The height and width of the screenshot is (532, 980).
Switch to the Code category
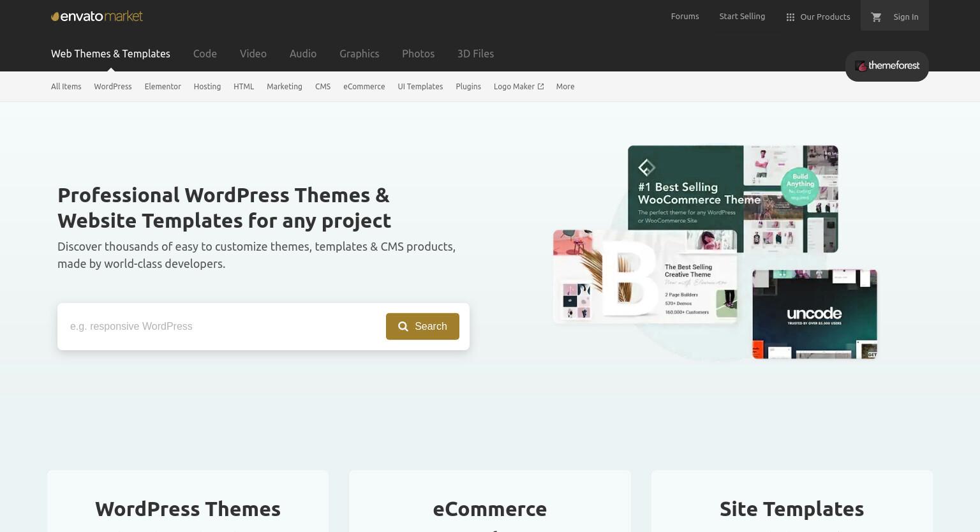(x=205, y=54)
